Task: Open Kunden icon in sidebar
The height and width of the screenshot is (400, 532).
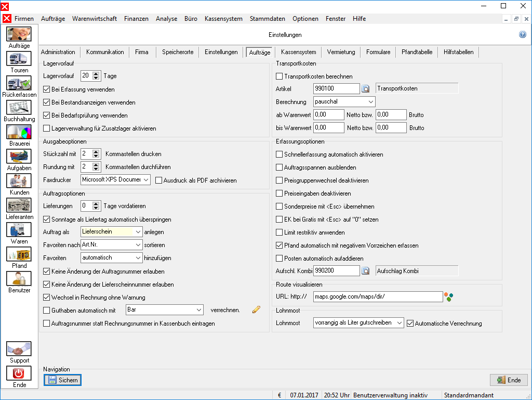Action: point(19,180)
